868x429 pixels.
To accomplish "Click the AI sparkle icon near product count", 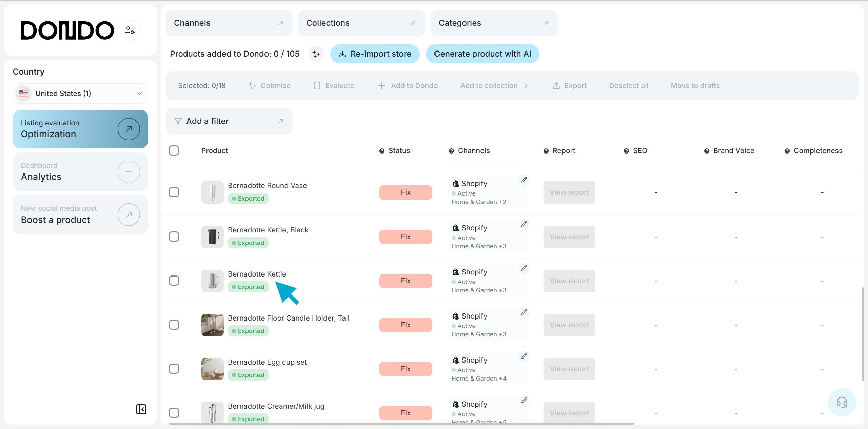I will pos(316,54).
